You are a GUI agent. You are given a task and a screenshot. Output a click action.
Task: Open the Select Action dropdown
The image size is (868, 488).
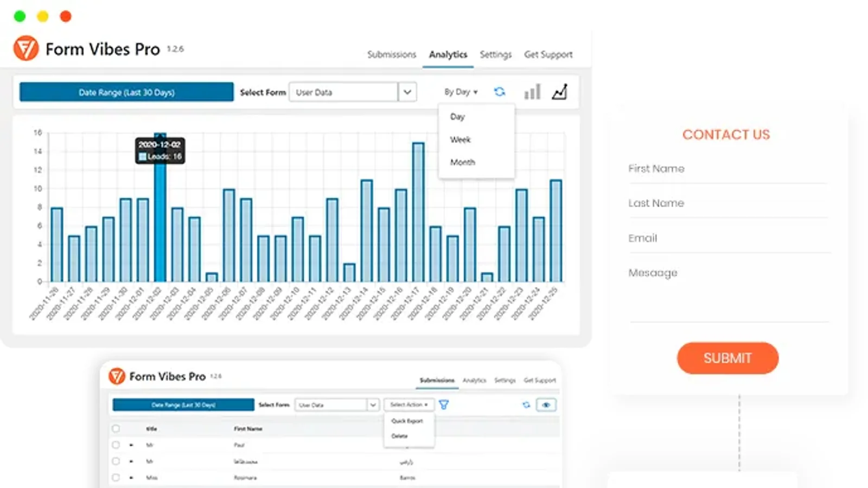coord(409,405)
